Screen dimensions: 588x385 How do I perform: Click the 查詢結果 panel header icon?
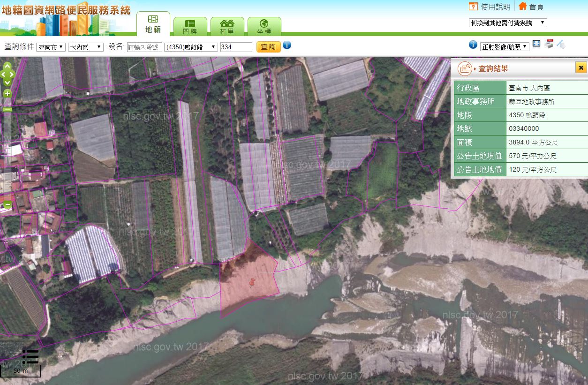point(465,68)
